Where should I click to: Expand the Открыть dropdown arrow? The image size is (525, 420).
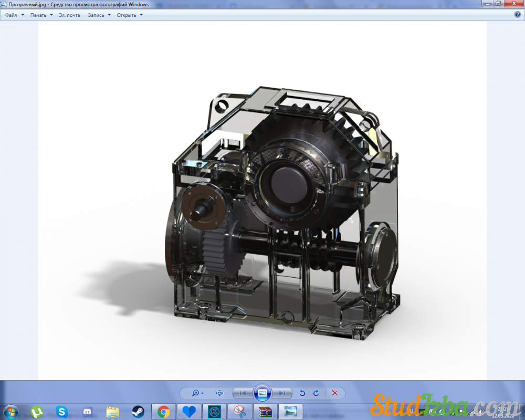point(141,15)
